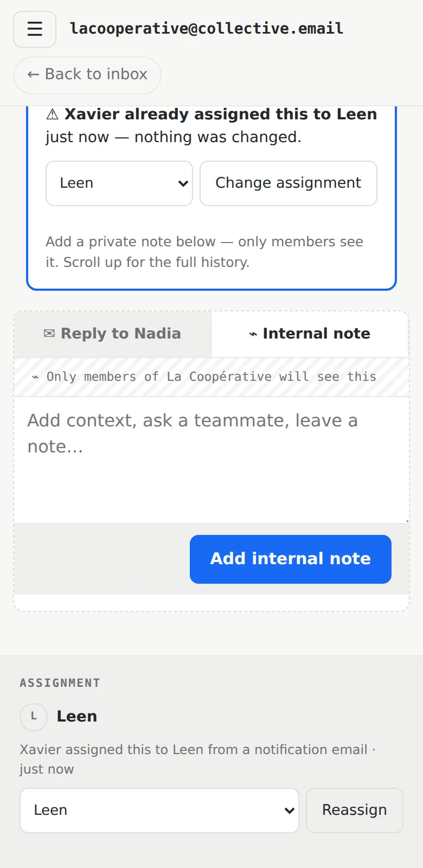This screenshot has width=423, height=868.
Task: Open the Leen dropdown in alert box
Action: tap(119, 183)
